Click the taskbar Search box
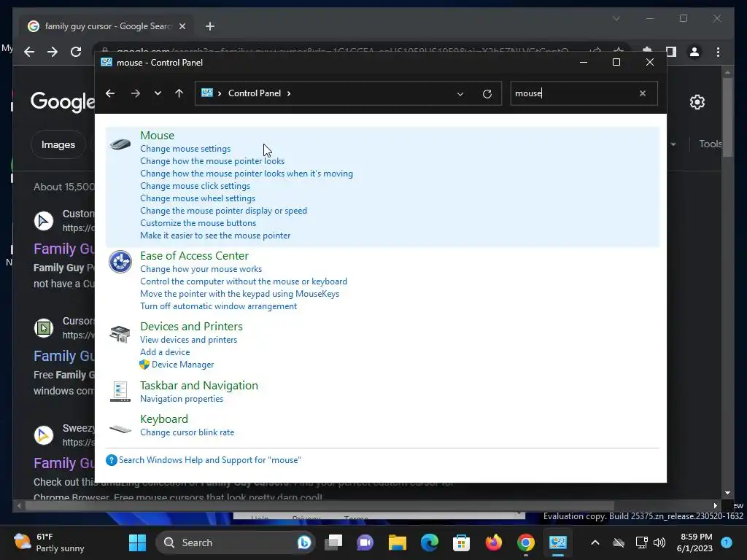This screenshot has width=747, height=560. click(236, 542)
